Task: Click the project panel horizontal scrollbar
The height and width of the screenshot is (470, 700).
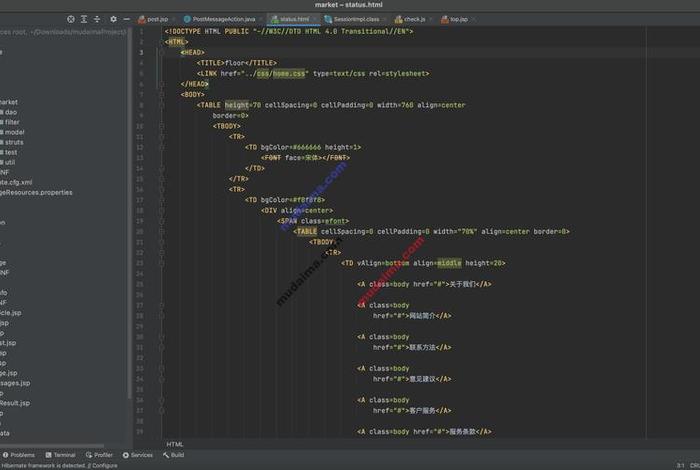Action: (52, 445)
